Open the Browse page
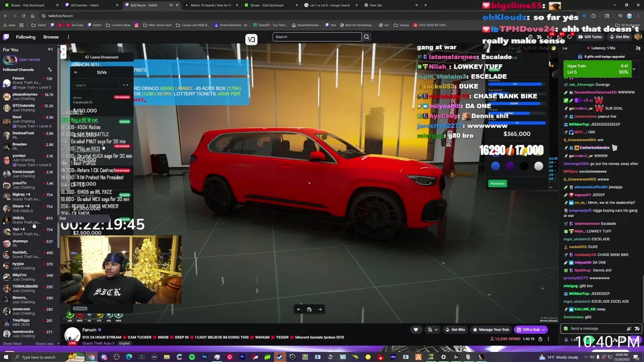This screenshot has height=362, width=644. pos(51,37)
